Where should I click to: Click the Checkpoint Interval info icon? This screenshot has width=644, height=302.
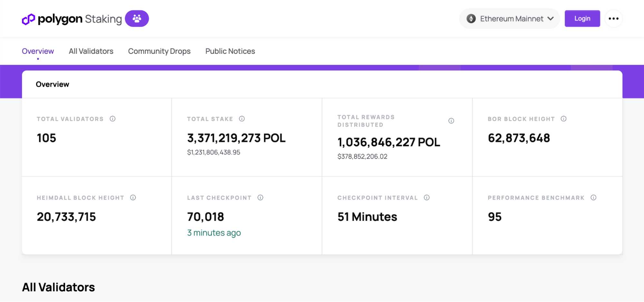click(x=427, y=198)
